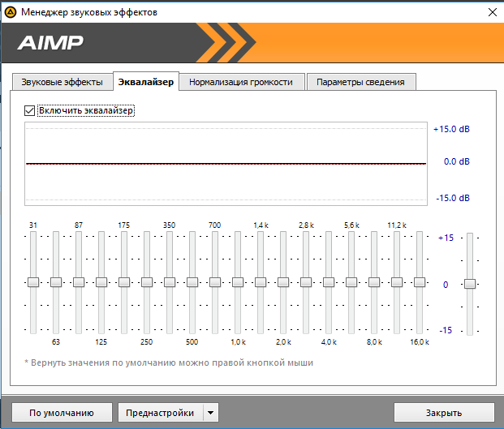Click the 700 Hz band slider handle
This screenshot has width=504, height=429.
(x=215, y=282)
